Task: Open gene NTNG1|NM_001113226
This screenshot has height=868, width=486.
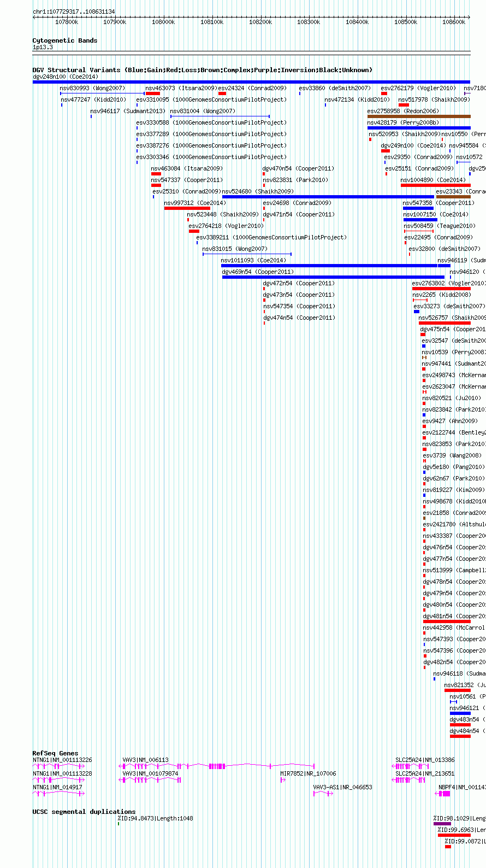Action: (x=62, y=760)
